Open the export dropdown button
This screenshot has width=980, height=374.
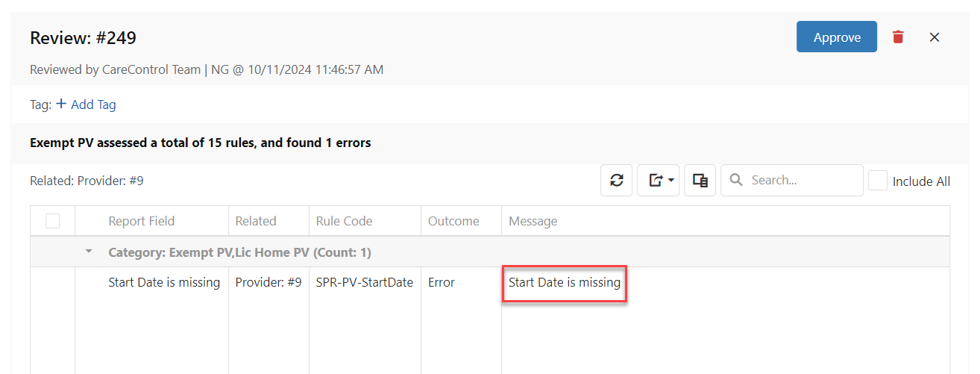point(658,180)
